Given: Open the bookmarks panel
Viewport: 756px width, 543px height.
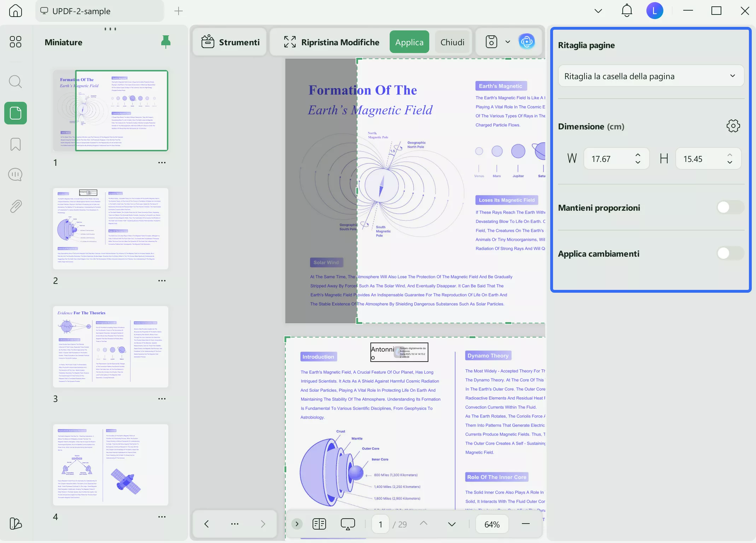Looking at the screenshot, I should [15, 144].
